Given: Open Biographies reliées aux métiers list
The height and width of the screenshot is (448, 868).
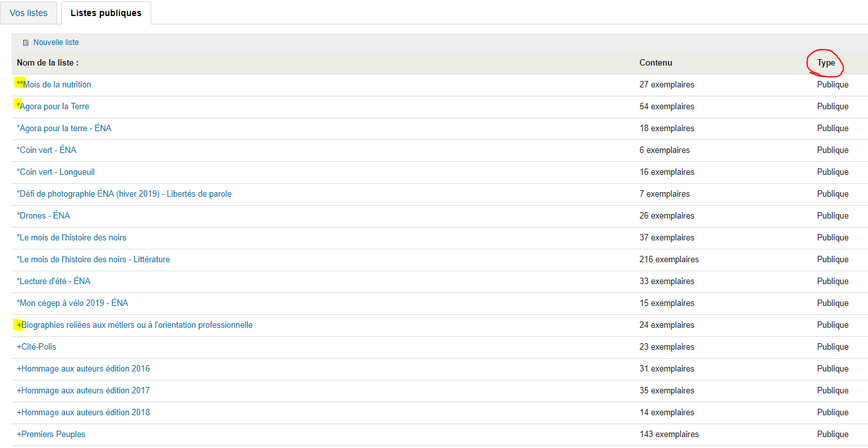Looking at the screenshot, I should (x=135, y=325).
